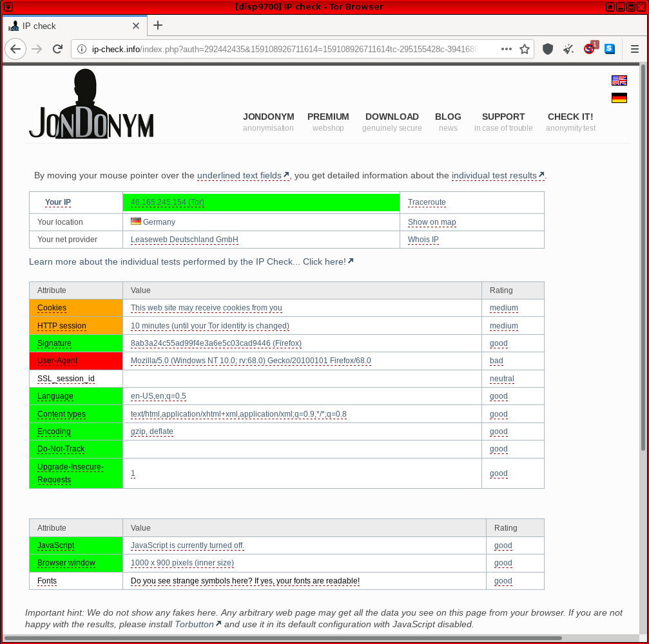Click the Traceroute link
This screenshot has width=649, height=644.
[427, 202]
